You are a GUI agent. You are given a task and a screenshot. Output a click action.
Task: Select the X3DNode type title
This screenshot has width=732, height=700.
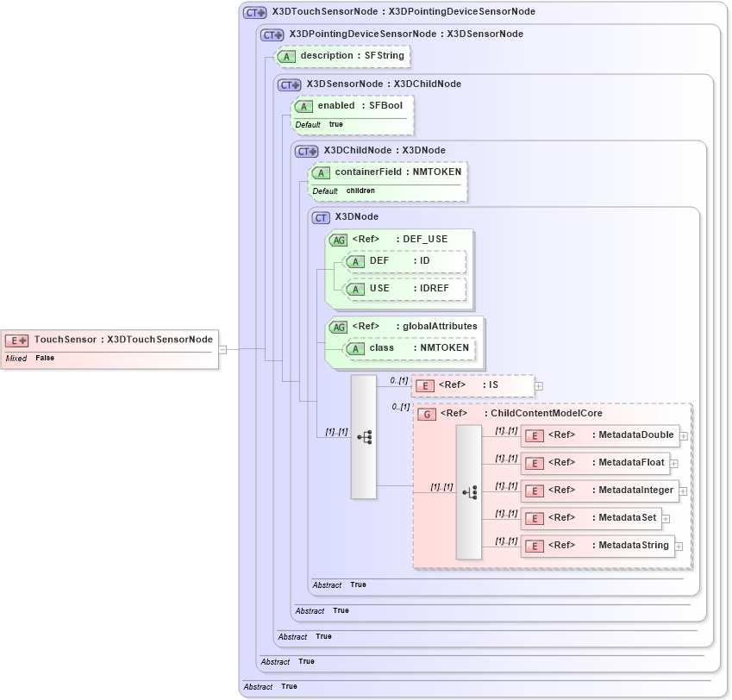[x=357, y=217]
